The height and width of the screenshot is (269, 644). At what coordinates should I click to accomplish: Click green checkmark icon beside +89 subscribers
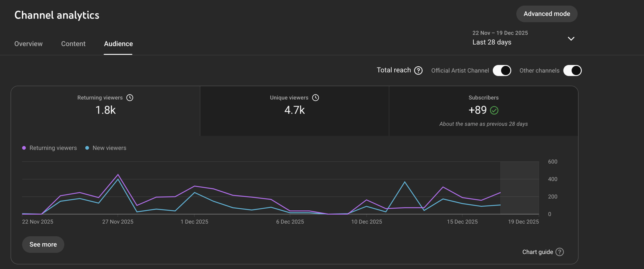click(494, 110)
